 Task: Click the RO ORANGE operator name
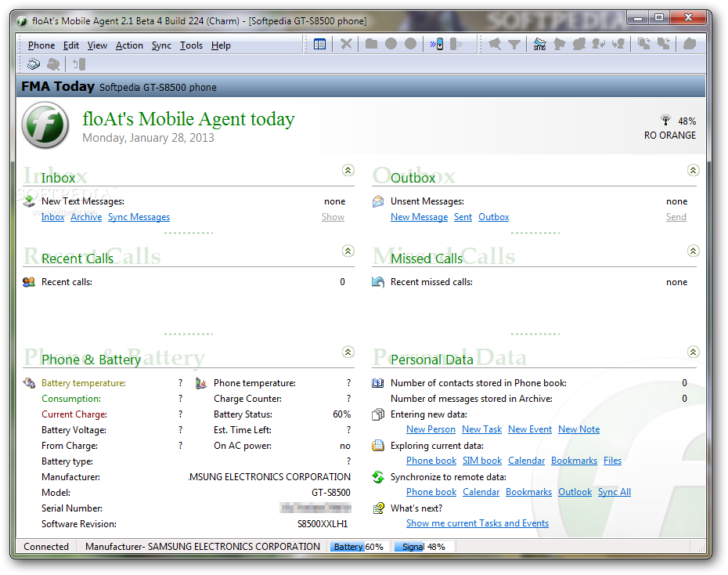coord(670,136)
